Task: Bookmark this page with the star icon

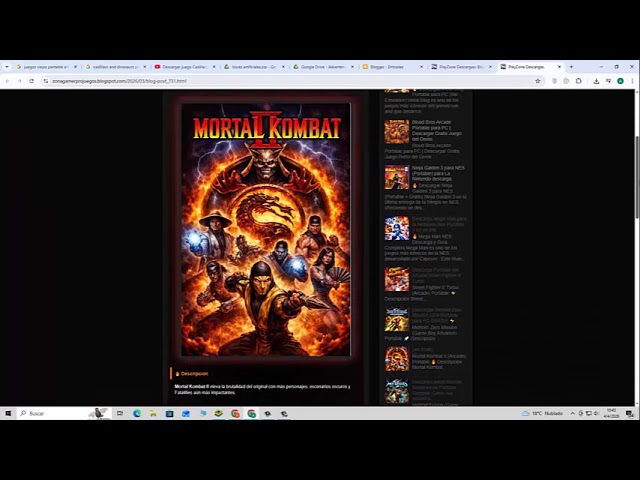Action: [x=538, y=81]
